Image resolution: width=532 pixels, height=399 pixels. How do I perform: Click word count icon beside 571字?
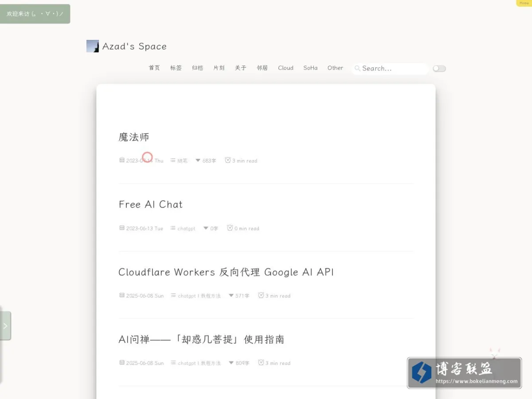[x=231, y=295]
